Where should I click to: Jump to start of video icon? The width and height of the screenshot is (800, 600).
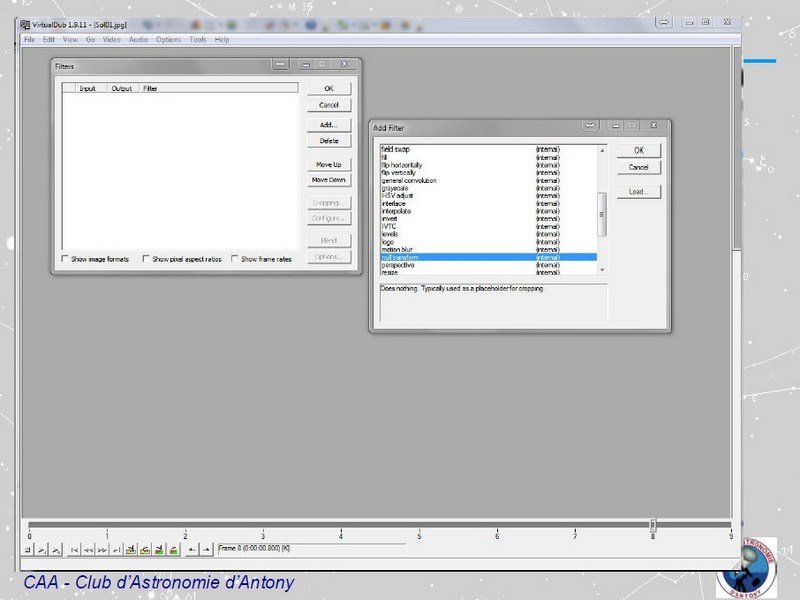tap(74, 549)
